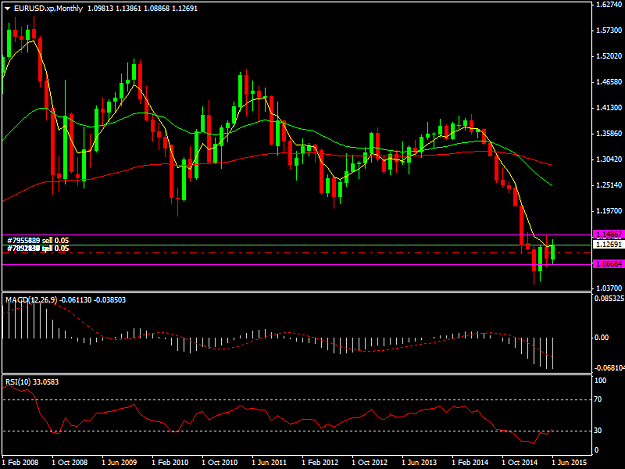The image size is (625, 469).
Task: Click the RSI scale value 100
Action: (600, 381)
